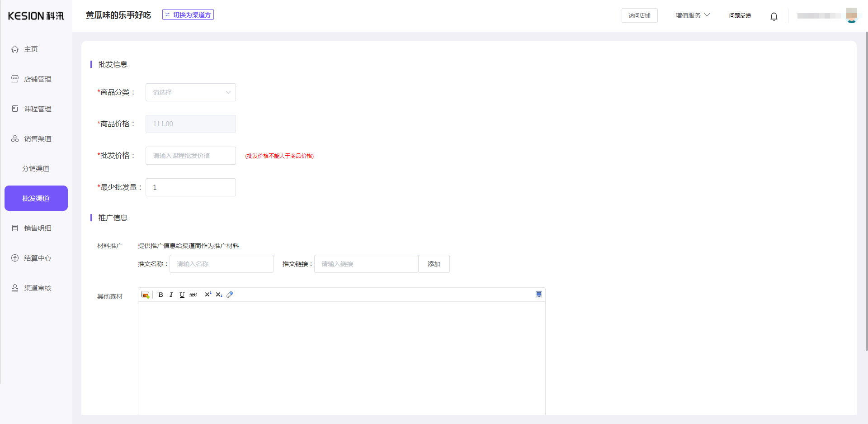Go to 结算中心 in the sidebar
This screenshot has width=868, height=424.
click(38, 258)
